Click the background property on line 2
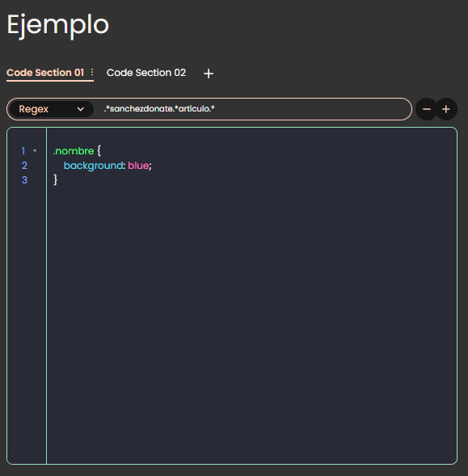 click(93, 166)
